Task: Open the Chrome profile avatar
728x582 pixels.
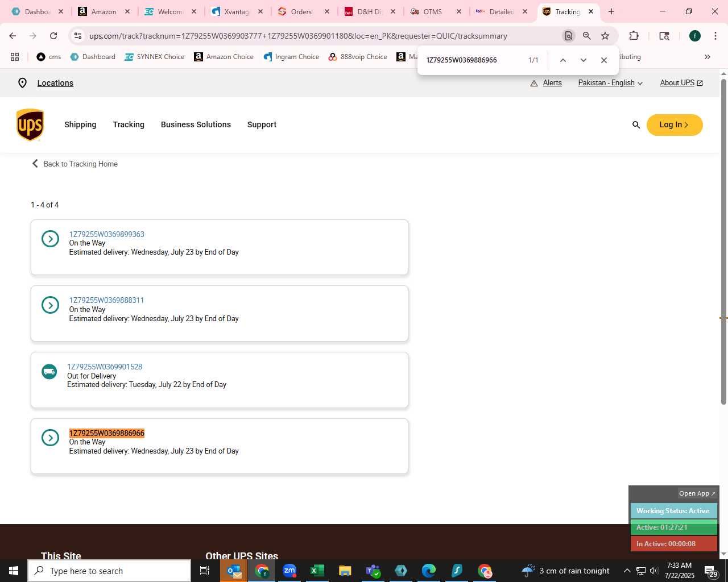Action: click(x=694, y=36)
